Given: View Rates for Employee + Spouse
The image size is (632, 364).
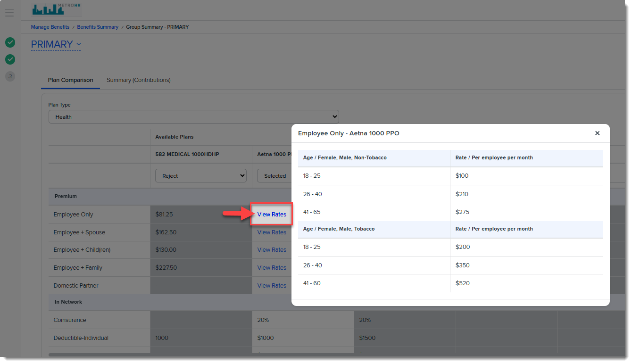Looking at the screenshot, I should pos(272,232).
